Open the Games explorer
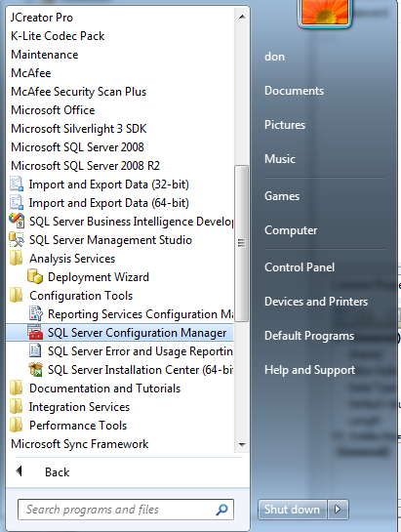 [x=282, y=196]
